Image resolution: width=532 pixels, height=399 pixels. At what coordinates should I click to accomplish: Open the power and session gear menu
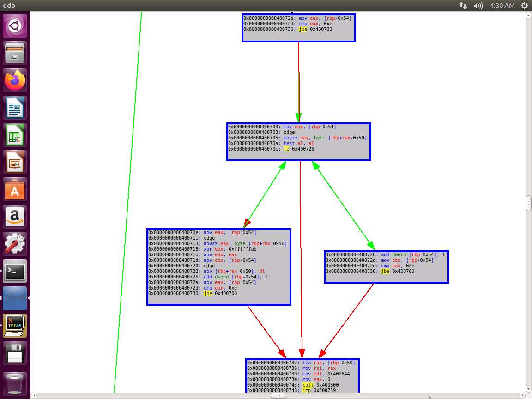coord(525,6)
